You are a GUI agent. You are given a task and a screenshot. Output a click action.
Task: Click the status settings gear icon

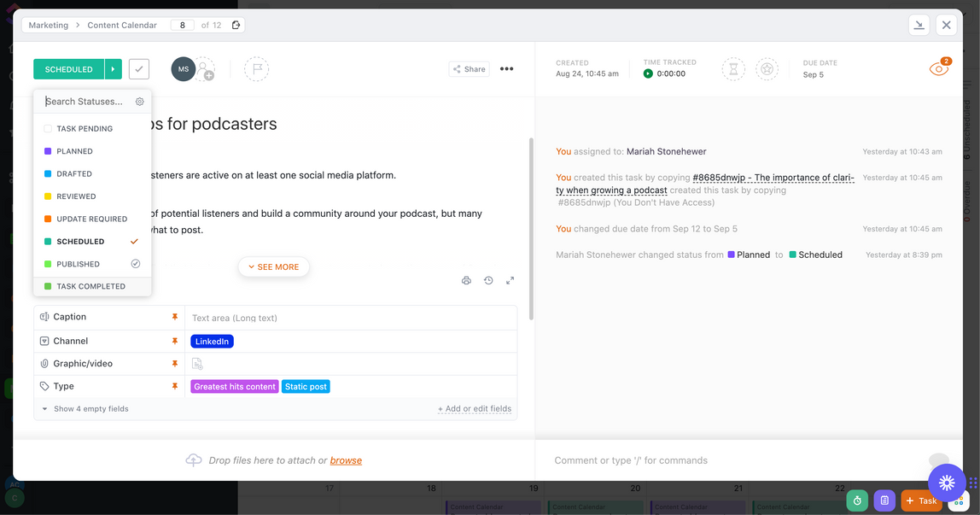click(x=140, y=102)
